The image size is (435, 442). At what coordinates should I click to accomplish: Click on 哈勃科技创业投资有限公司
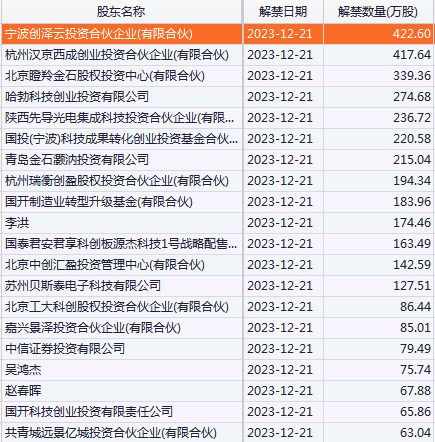pos(77,97)
